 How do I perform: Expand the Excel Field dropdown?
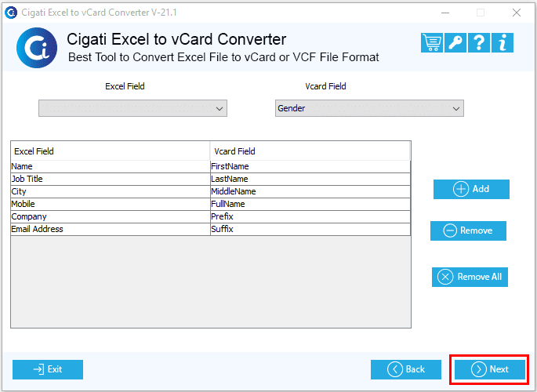[x=132, y=108]
